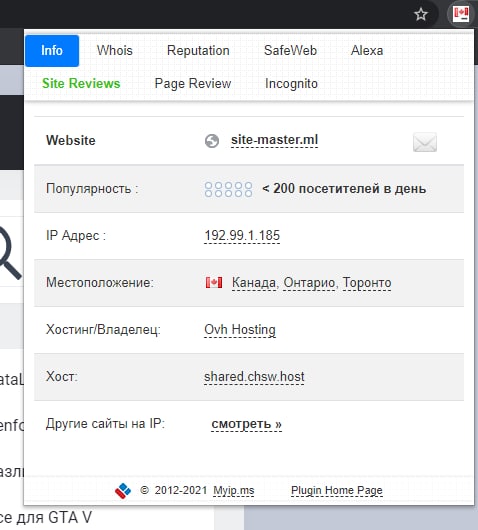Click the Myip.ms logo in footer
478x530 pixels.
[123, 490]
